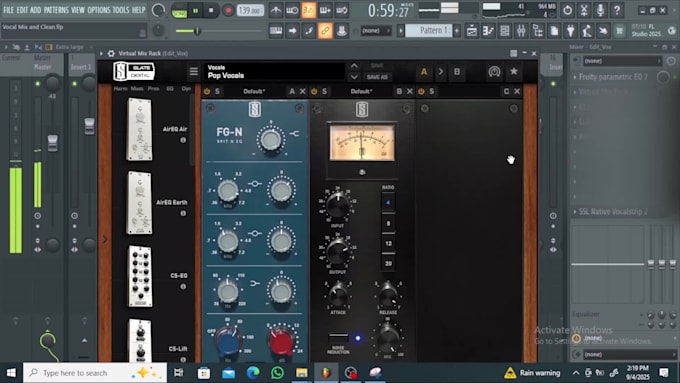Open Pattern 1 selector
This screenshot has height=383, width=680.
tap(429, 31)
